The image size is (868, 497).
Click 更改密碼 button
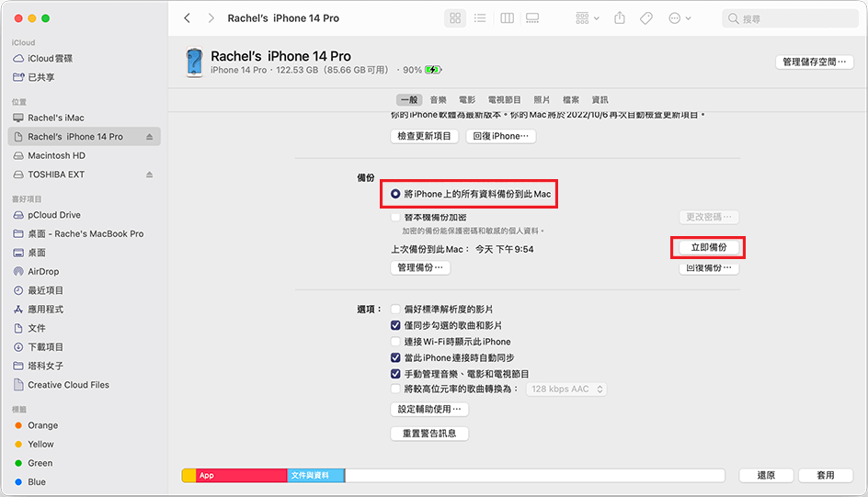(709, 217)
